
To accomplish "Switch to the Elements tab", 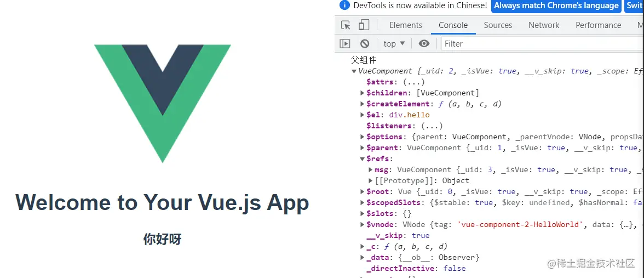I will tap(405, 25).
